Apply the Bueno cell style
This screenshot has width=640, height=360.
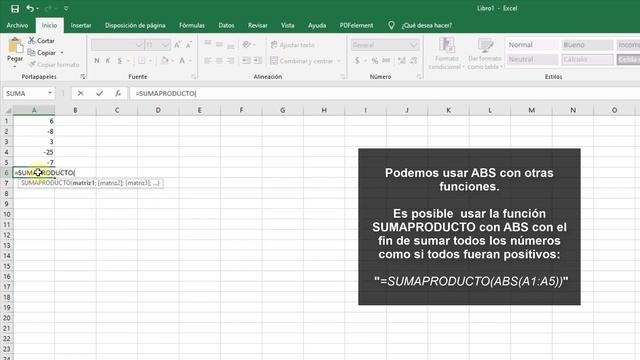pyautogui.click(x=587, y=45)
